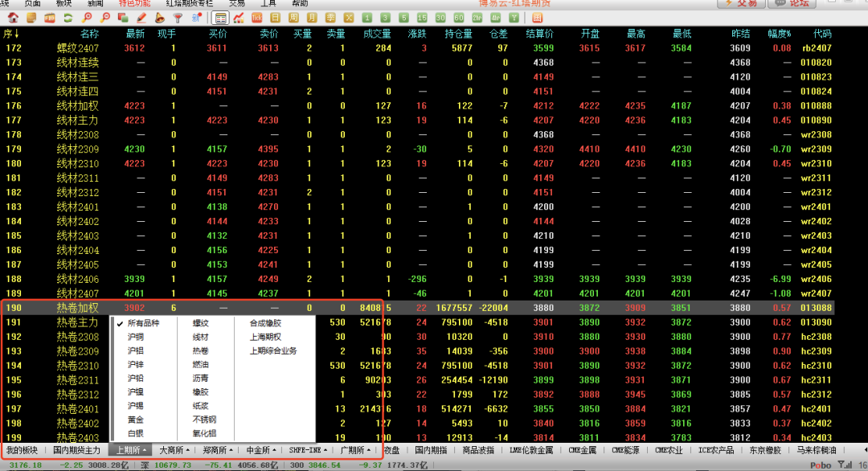The image size is (868, 471).
Task: Select the 5-minute period icon
Action: click(x=403, y=18)
